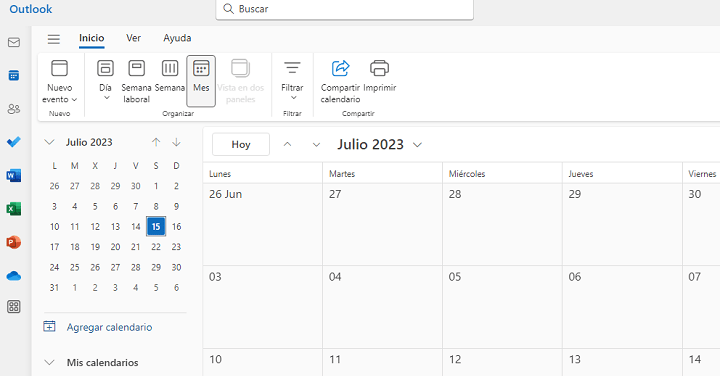Launch Excel from the sidebar
This screenshot has width=720, height=376.
tap(14, 209)
